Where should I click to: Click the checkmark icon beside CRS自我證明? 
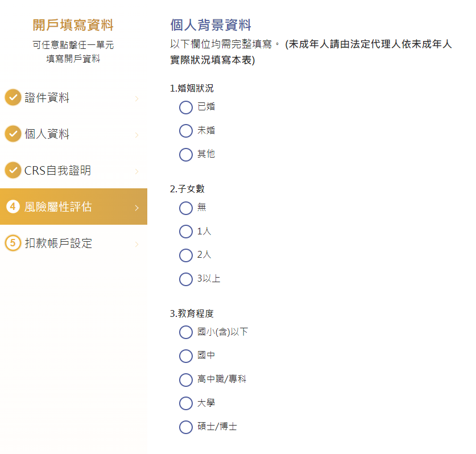[x=13, y=170]
